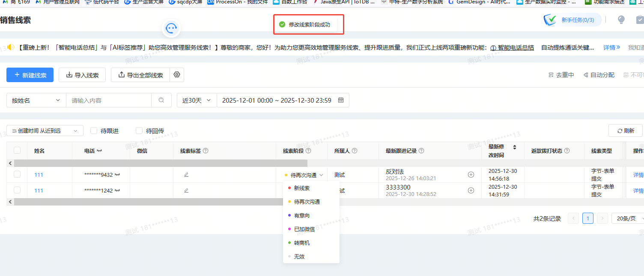Click the edit tag pencil for phone 9432

tap(186, 175)
